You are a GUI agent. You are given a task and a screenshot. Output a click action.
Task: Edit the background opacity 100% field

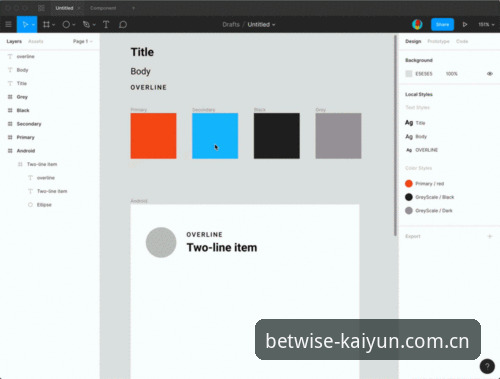(452, 74)
